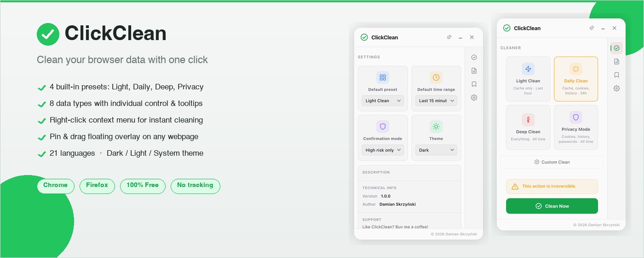
Task: Click the Theme sun icon
Action: pyautogui.click(x=436, y=126)
